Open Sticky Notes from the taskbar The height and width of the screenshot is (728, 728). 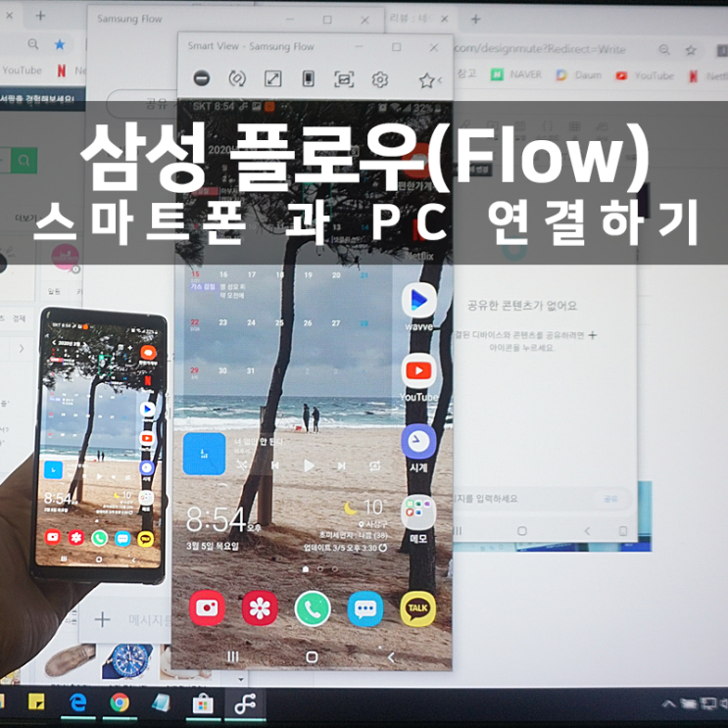coord(36,702)
